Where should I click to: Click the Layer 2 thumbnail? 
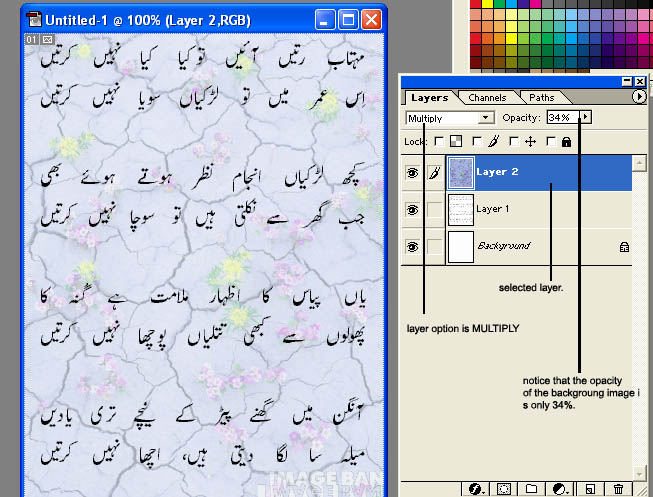[x=460, y=172]
